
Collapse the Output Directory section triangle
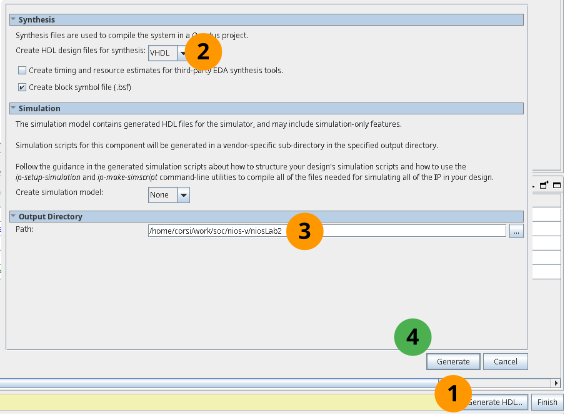13,216
